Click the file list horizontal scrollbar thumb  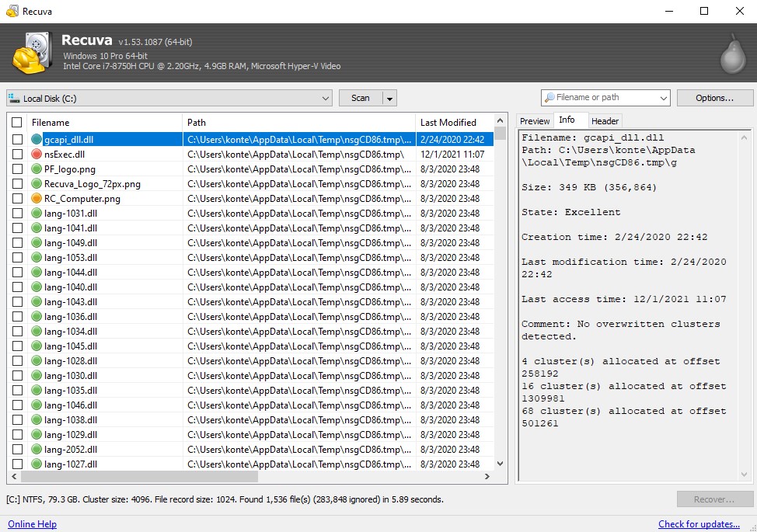pyautogui.click(x=140, y=477)
